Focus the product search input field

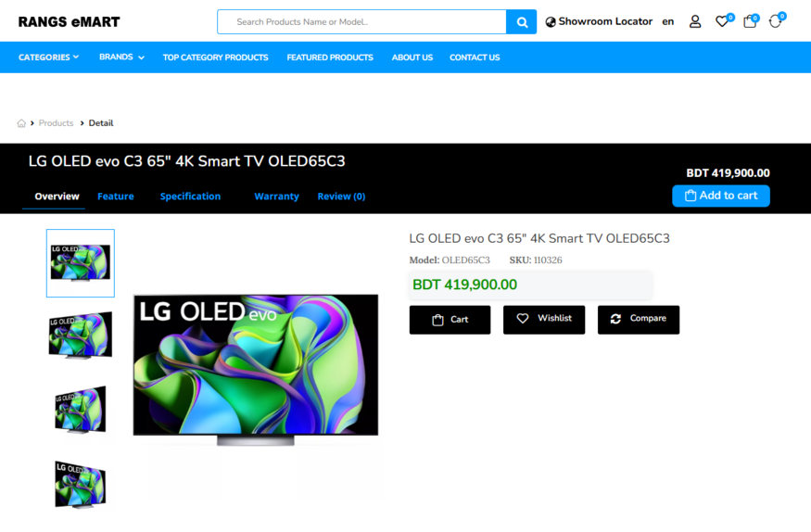[361, 21]
